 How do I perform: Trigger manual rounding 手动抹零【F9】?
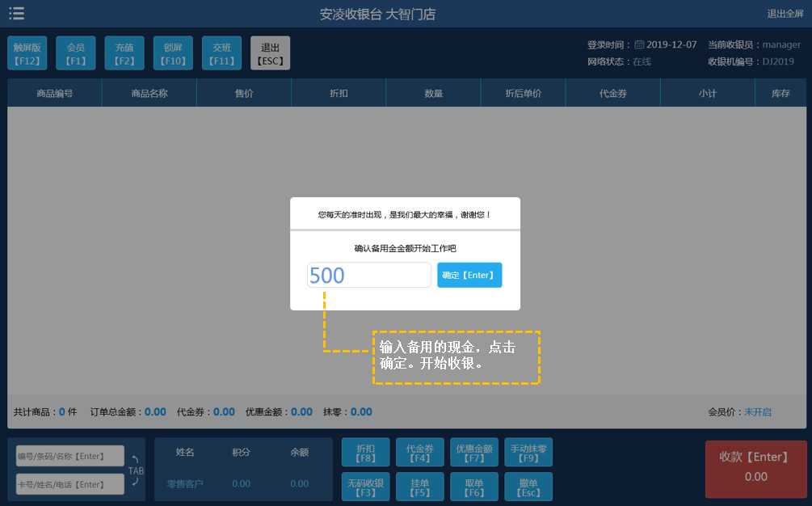[528, 451]
